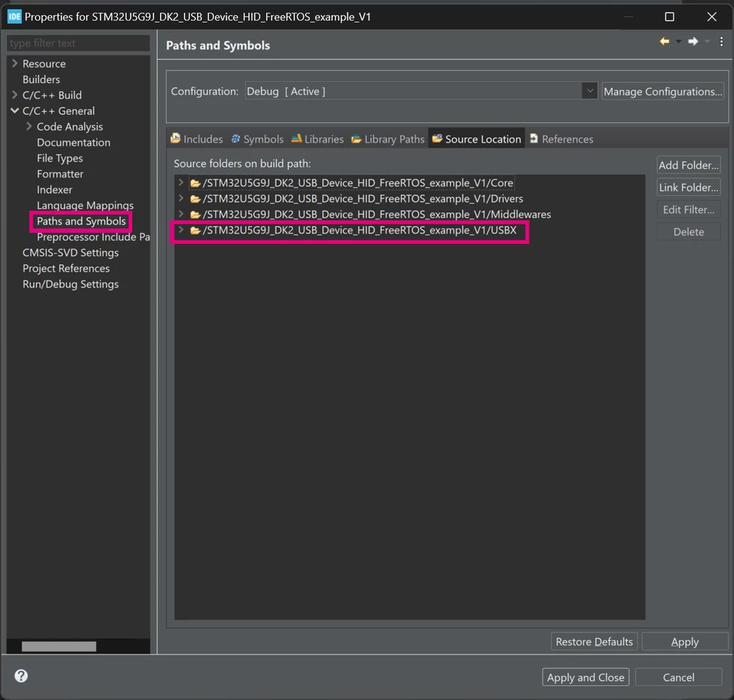Open back history dropdown arrow
Screen dimensions: 734x700
pyautogui.click(x=679, y=42)
